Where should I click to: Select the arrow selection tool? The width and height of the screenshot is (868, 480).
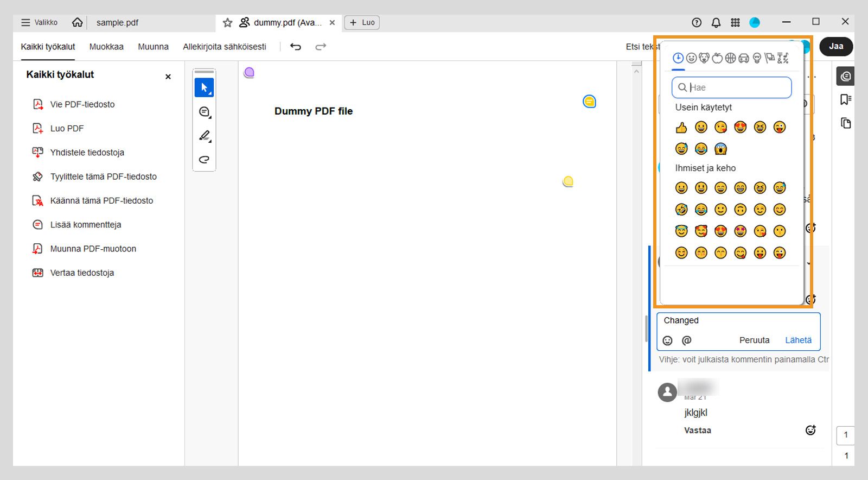click(x=204, y=87)
